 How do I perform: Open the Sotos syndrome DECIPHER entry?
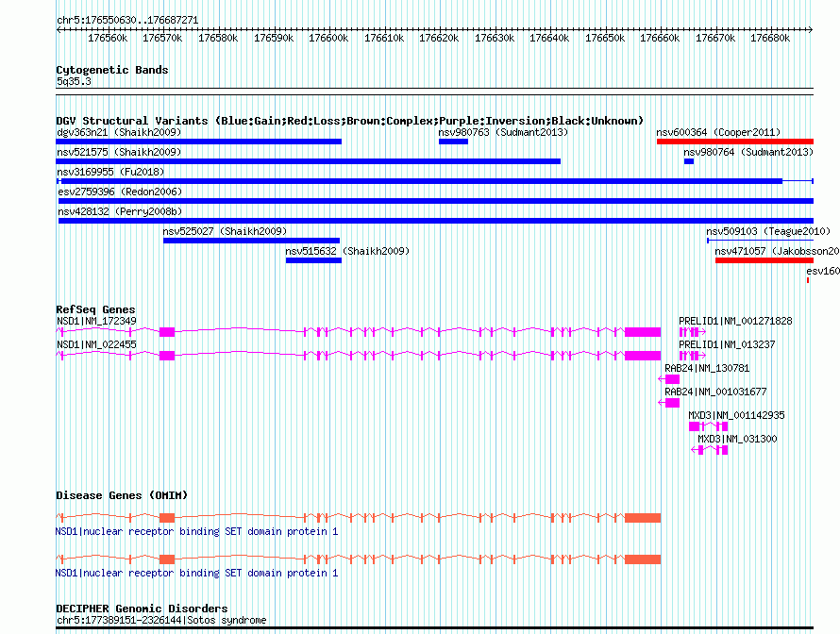(x=161, y=620)
